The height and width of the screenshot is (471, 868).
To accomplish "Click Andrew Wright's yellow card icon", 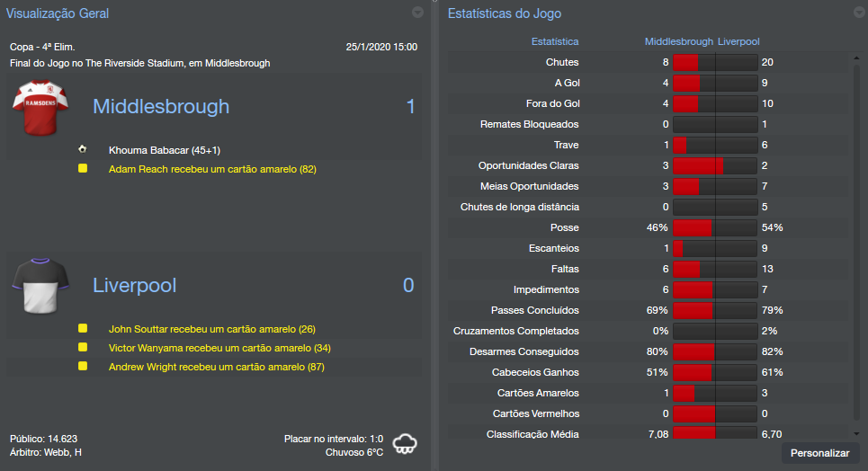I will 83,367.
